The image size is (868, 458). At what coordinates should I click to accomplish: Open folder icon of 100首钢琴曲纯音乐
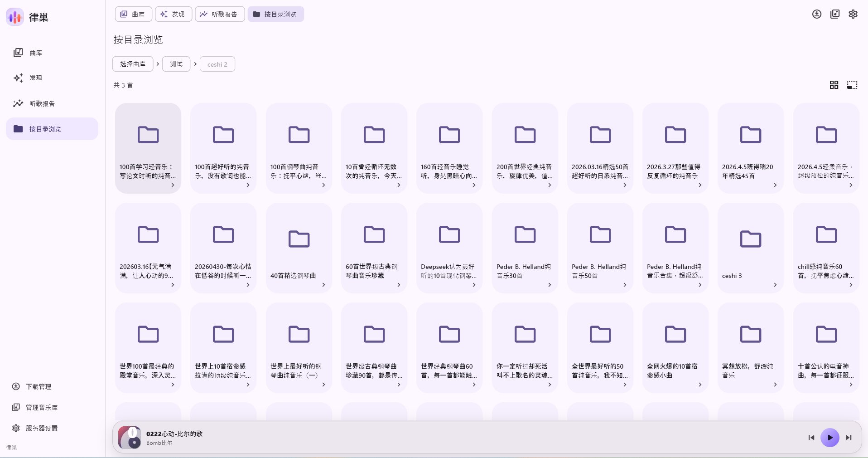tap(299, 135)
